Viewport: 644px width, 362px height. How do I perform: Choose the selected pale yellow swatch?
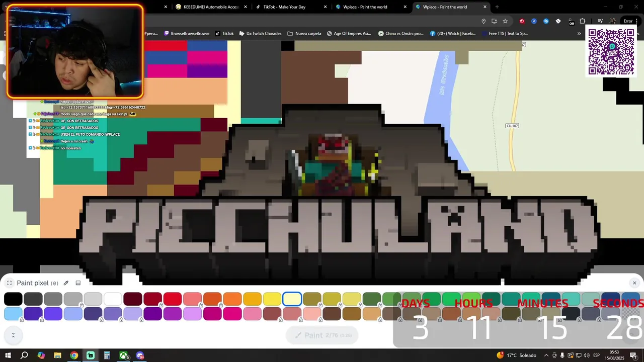tap(292, 299)
